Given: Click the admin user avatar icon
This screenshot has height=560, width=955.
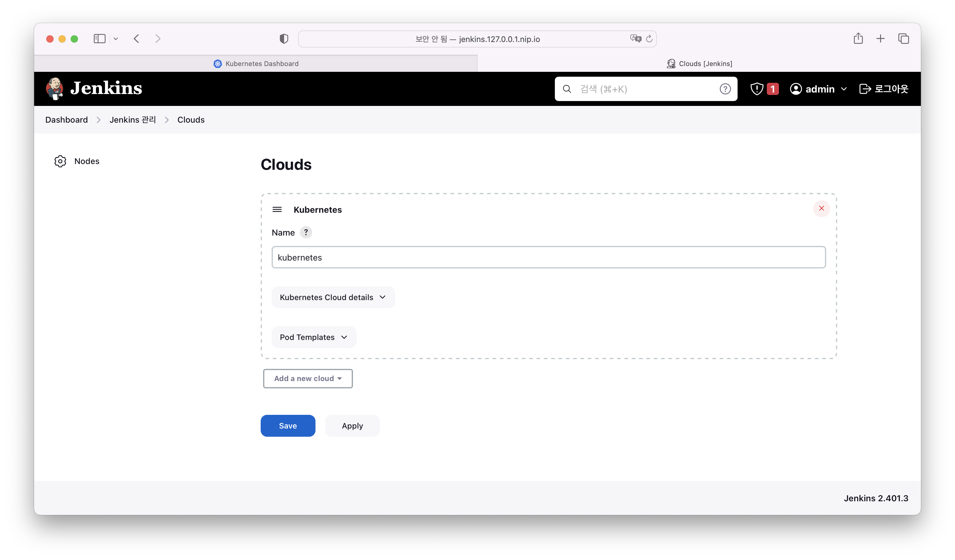Looking at the screenshot, I should pyautogui.click(x=796, y=89).
